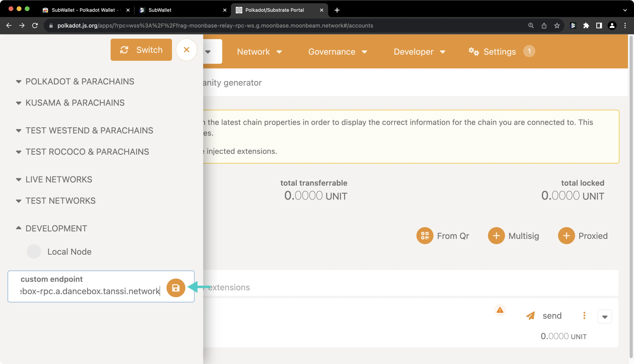Viewport: 634px width, 364px height.
Task: Open the SubWallet extension icon
Action: (x=573, y=26)
